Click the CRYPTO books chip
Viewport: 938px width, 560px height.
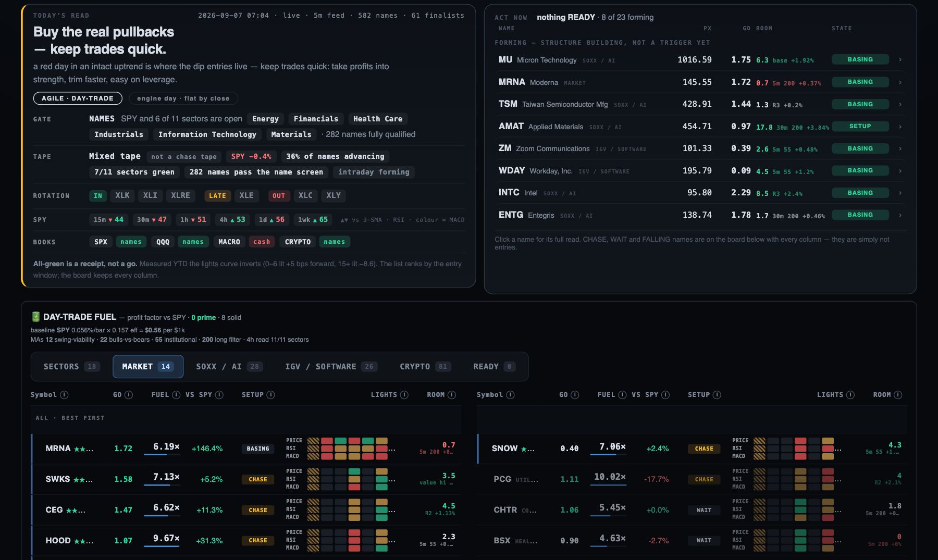tap(298, 242)
